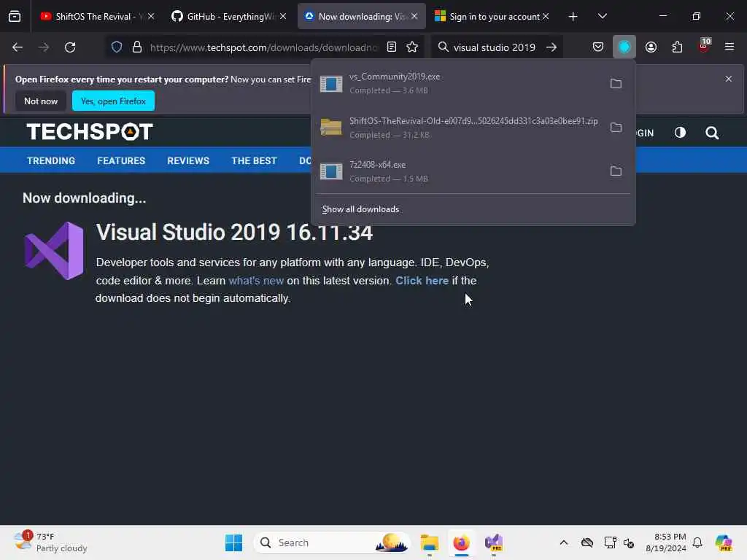
Task: Open the clock showing 8:53 PM
Action: point(665,542)
